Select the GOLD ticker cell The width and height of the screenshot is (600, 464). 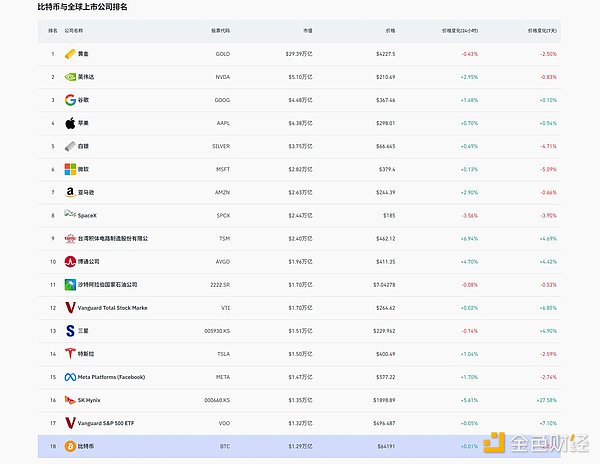point(223,54)
